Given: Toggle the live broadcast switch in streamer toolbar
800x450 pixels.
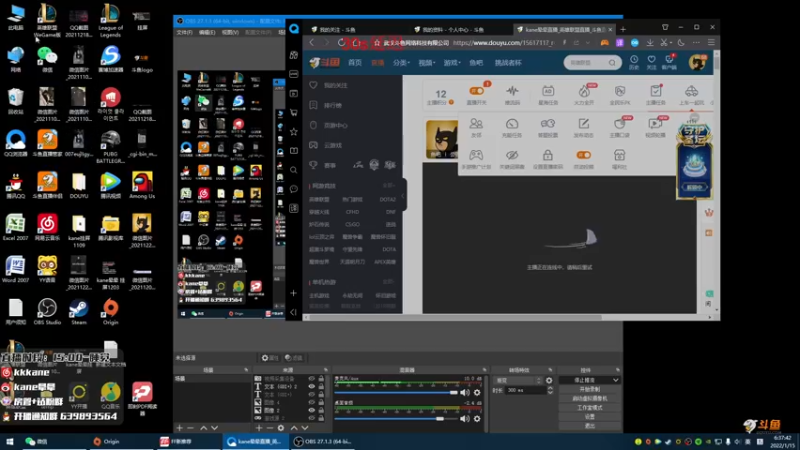Looking at the screenshot, I should [477, 91].
